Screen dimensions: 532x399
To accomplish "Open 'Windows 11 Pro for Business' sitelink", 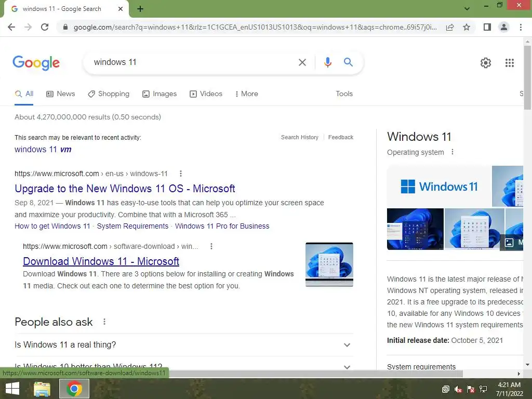I will [222, 227].
